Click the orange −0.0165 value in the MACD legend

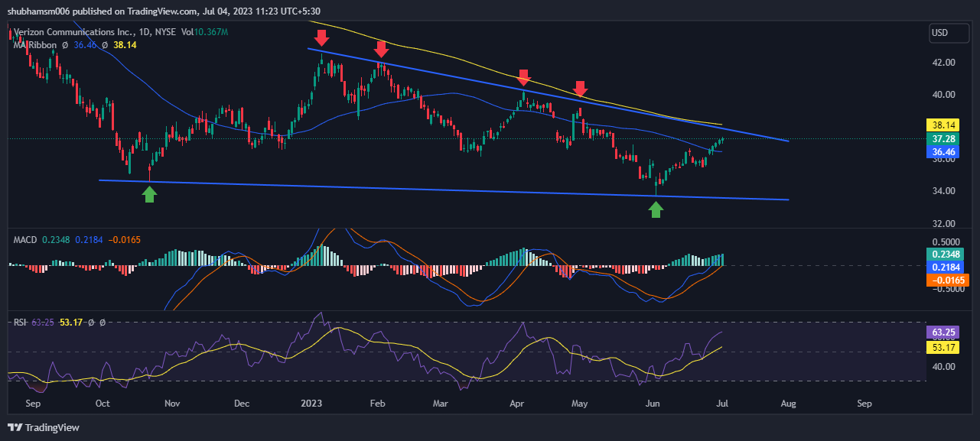pos(123,240)
